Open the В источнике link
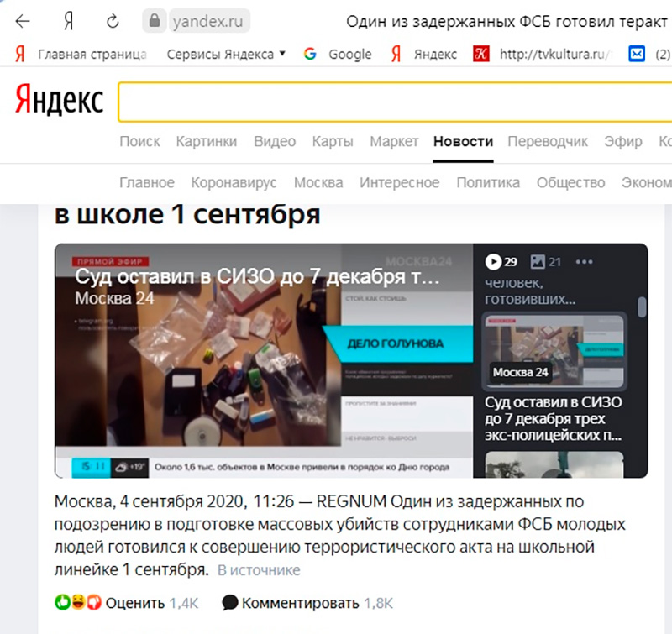The height and width of the screenshot is (634, 672). (259, 570)
